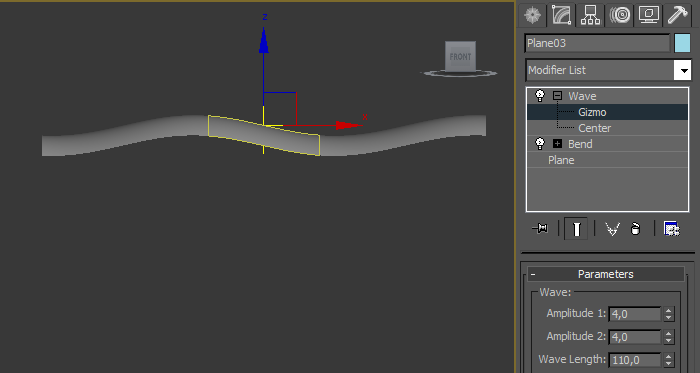Toggle the Bend modifier lightbulb
This screenshot has height=373, width=700.
pos(540,144)
